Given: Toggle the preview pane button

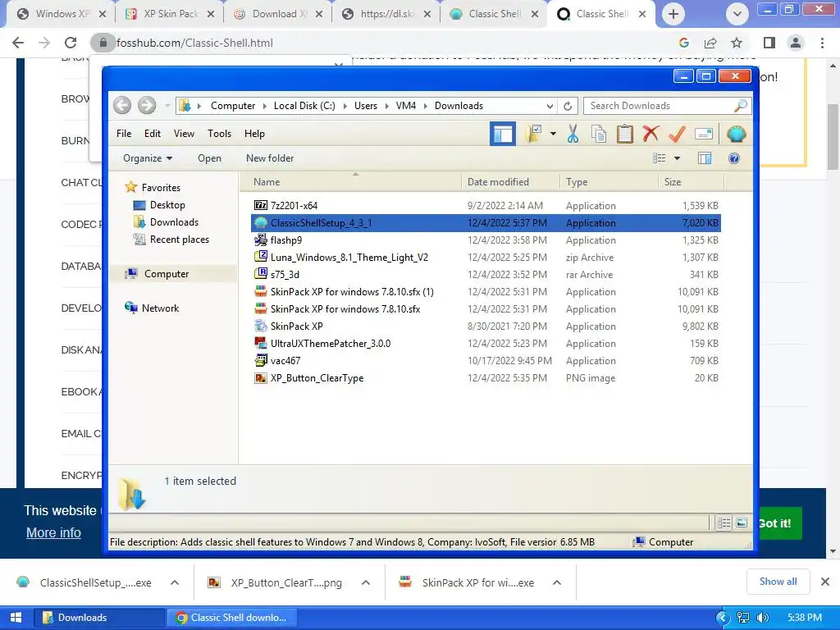Looking at the screenshot, I should (x=705, y=158).
